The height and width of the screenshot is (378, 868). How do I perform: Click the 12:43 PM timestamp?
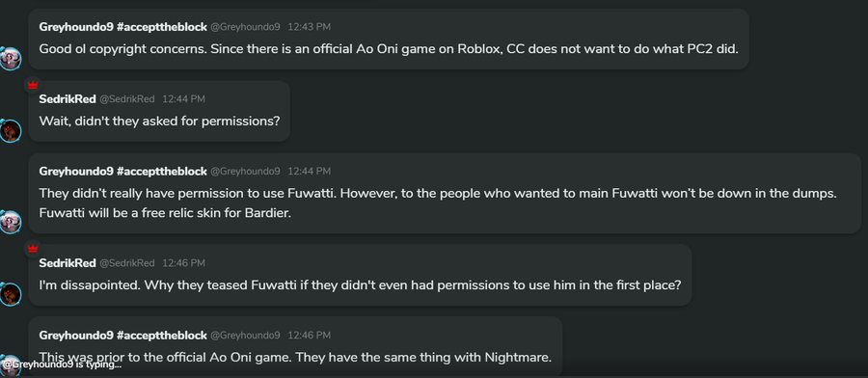(309, 27)
